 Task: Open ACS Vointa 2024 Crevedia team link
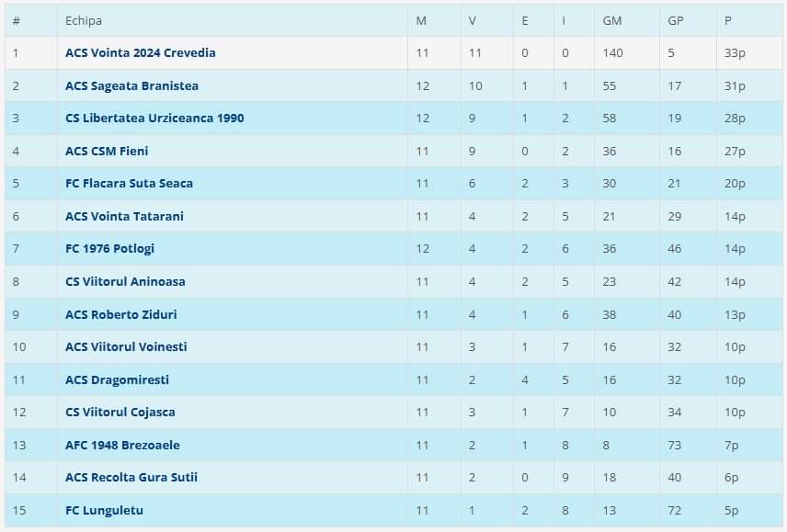tap(140, 53)
